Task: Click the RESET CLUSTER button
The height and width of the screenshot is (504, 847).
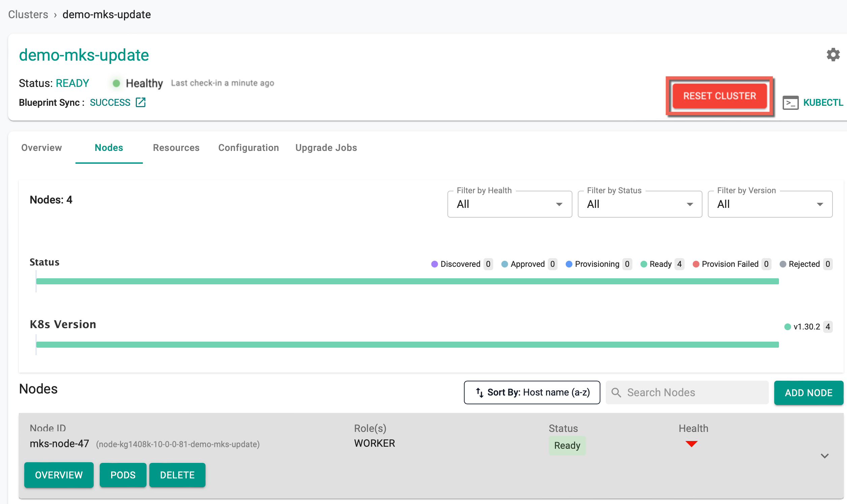Action: [x=719, y=95]
